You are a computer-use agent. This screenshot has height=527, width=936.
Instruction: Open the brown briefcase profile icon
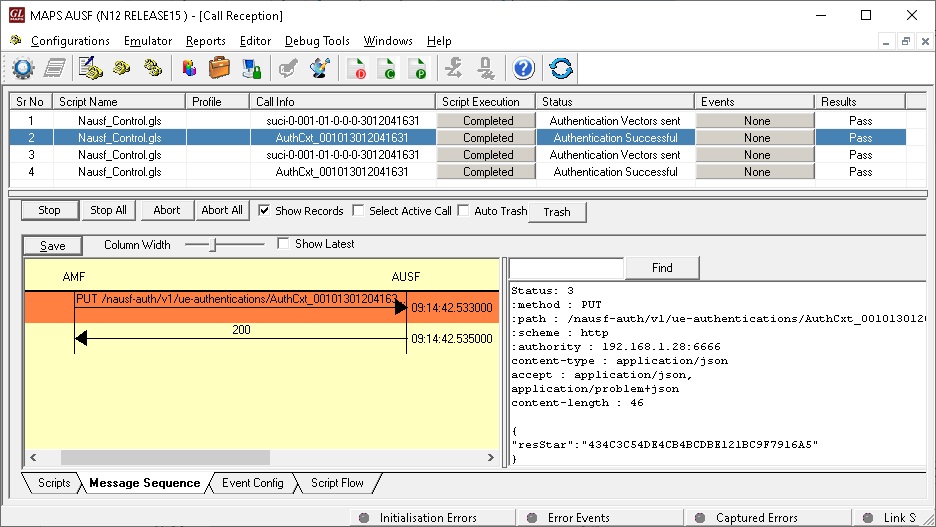[x=219, y=68]
